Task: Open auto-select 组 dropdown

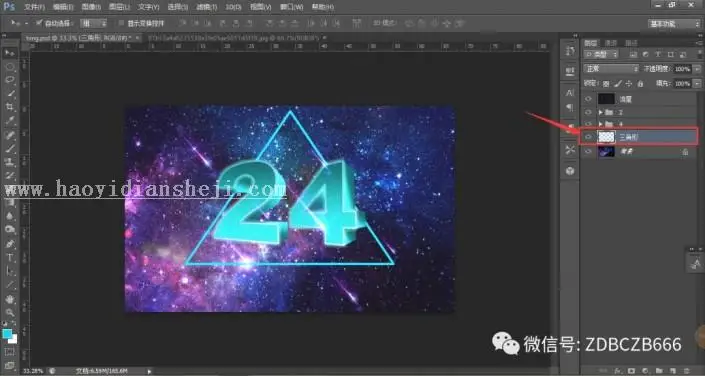Action: pos(94,23)
